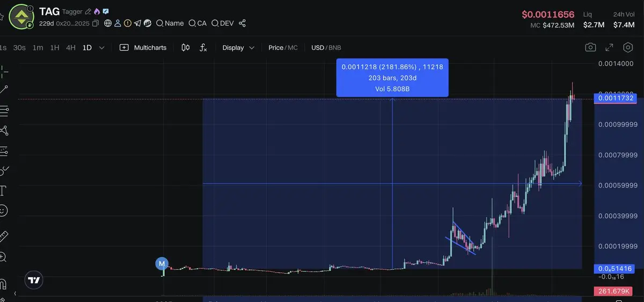Collapse the drawing toolbar arrow
The height and width of the screenshot is (302, 644).
(x=15, y=293)
